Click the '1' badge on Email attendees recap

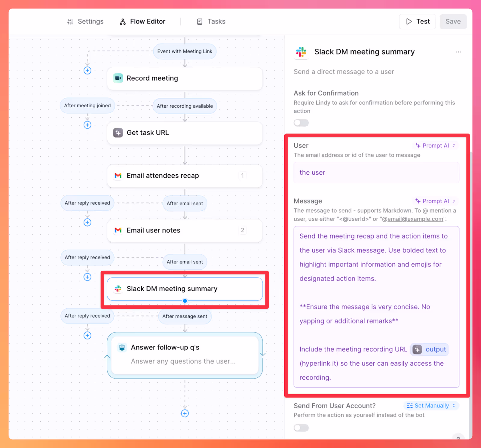(x=243, y=176)
